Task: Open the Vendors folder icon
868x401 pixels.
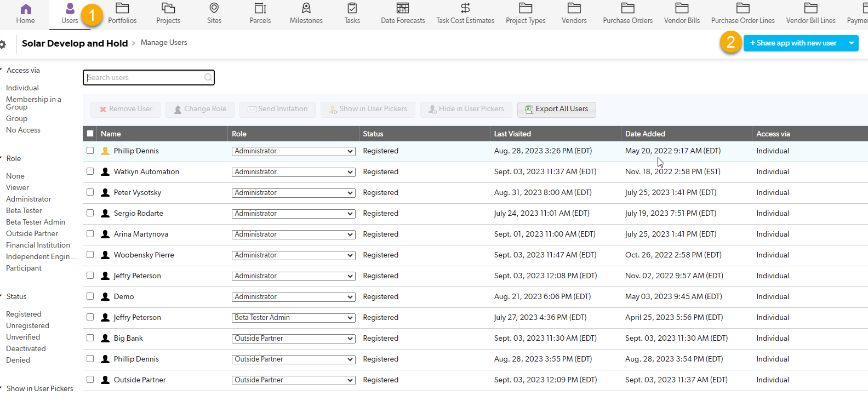Action: click(x=574, y=8)
